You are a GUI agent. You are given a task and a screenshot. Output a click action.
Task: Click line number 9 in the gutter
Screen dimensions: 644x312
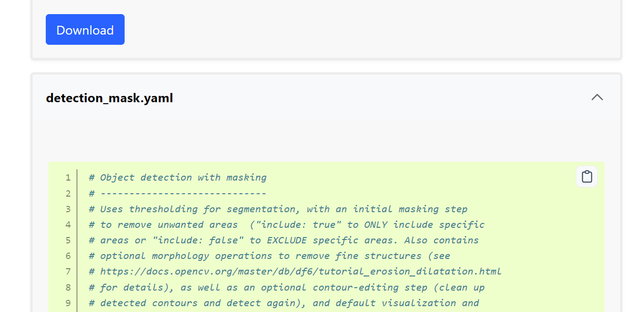click(x=68, y=303)
